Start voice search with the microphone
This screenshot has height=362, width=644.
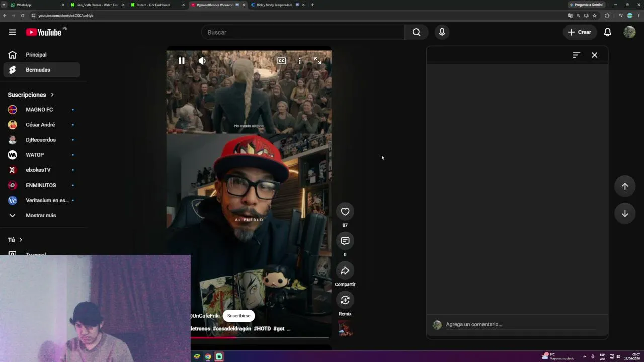click(x=442, y=32)
